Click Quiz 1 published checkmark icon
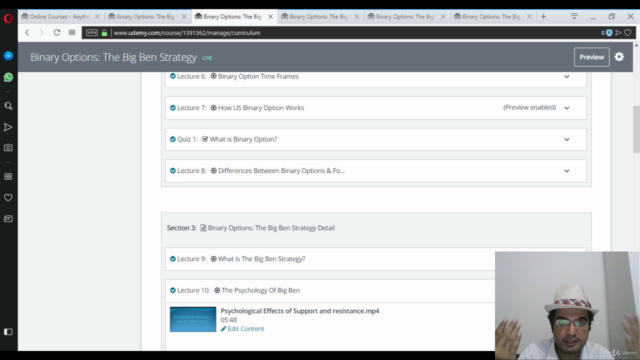 [x=173, y=139]
